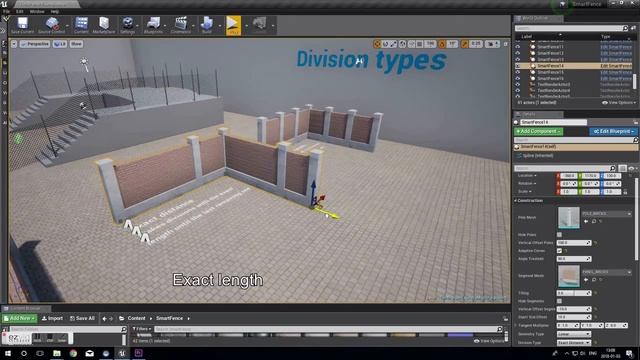Open the Edit menu

[x=20, y=11]
